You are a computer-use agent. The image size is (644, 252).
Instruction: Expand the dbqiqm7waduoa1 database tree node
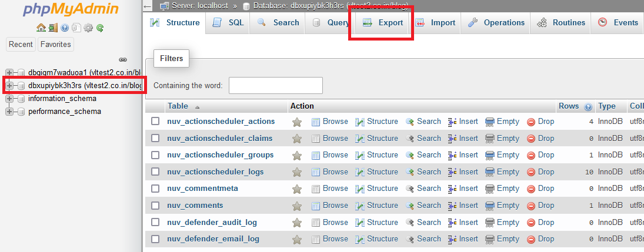point(10,72)
